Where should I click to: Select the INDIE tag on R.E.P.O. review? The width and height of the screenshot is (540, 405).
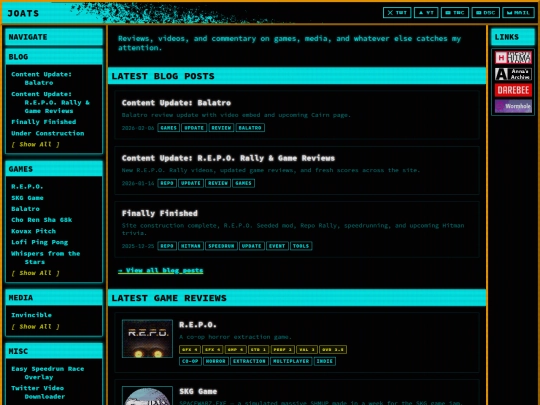(x=325, y=361)
